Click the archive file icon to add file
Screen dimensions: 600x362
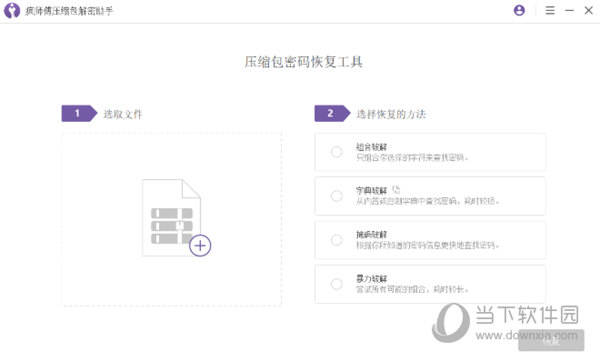tap(171, 217)
